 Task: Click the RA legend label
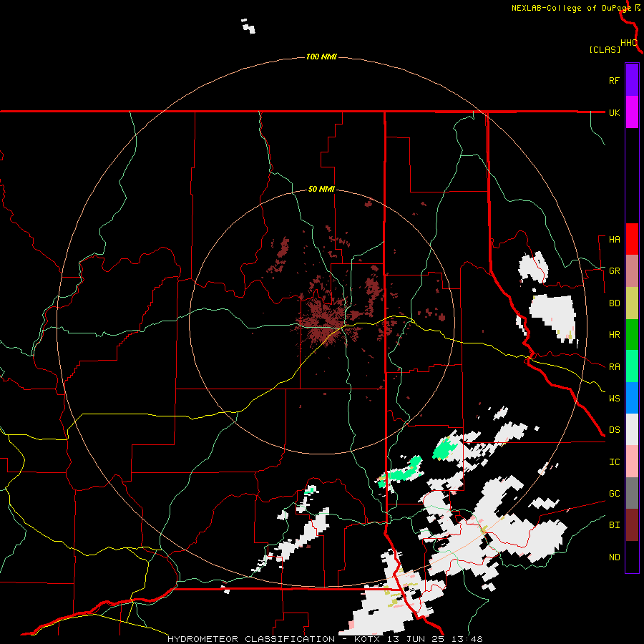point(614,367)
